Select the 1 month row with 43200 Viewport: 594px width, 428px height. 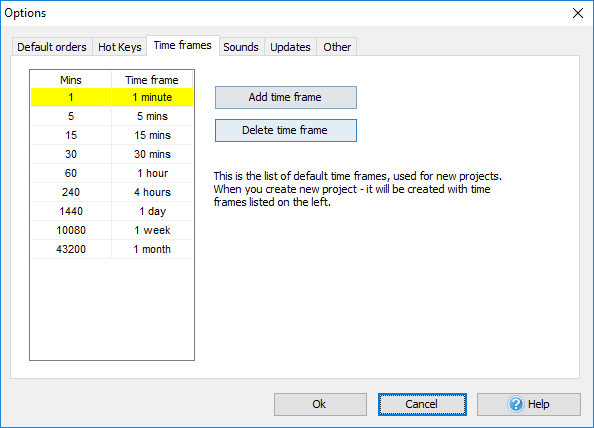(112, 249)
